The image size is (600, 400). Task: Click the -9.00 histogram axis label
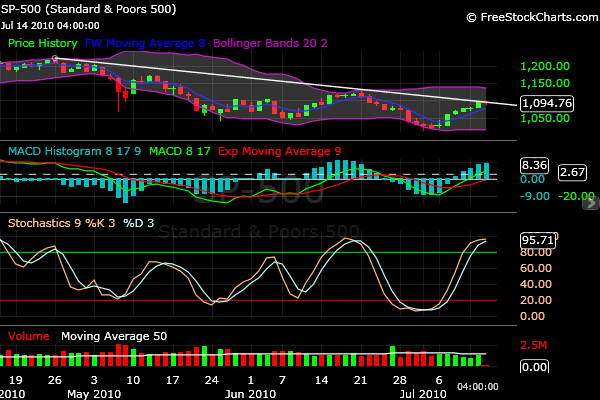535,196
